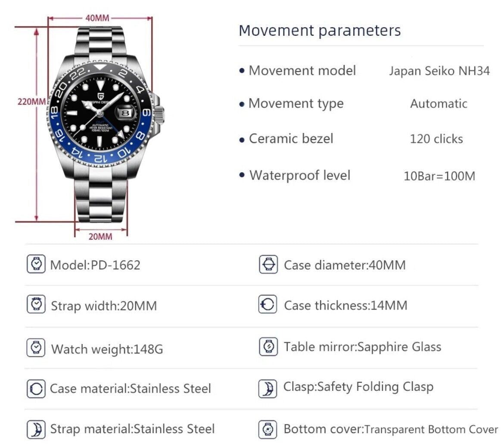Click the Case thickness icon
This screenshot has height=446, width=504.
(268, 305)
